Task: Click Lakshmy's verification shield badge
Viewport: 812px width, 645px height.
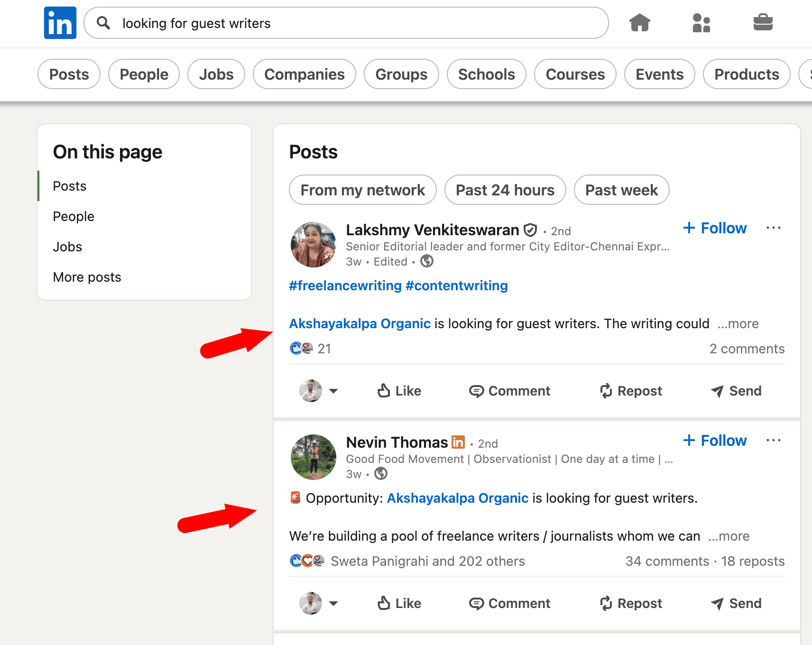Action: coord(530,230)
